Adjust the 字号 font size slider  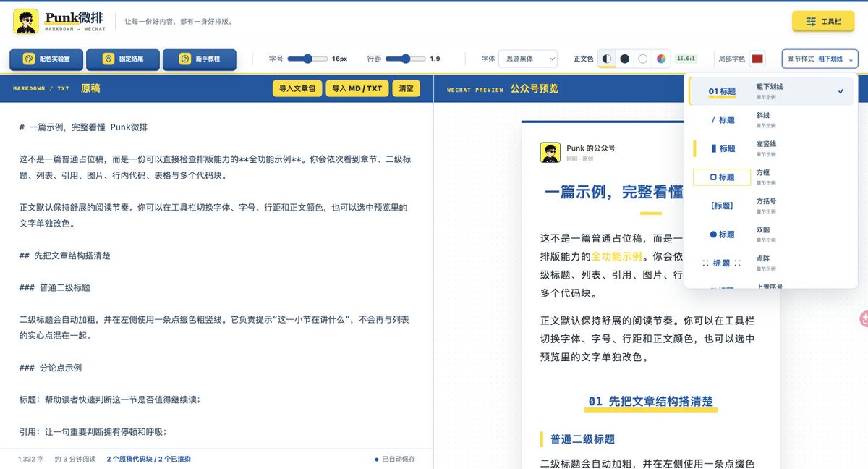[x=307, y=59]
